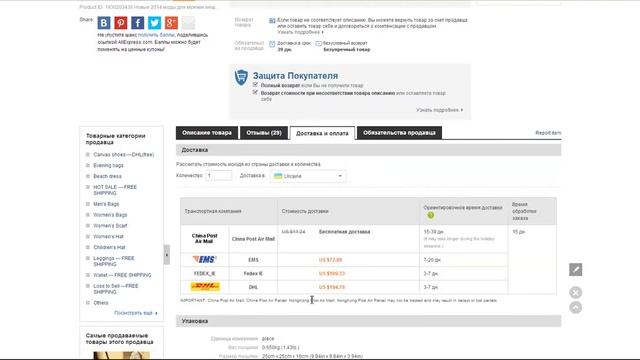Click the China Post Air Mail logo
This screenshot has width=640, height=360.
[x=204, y=238]
